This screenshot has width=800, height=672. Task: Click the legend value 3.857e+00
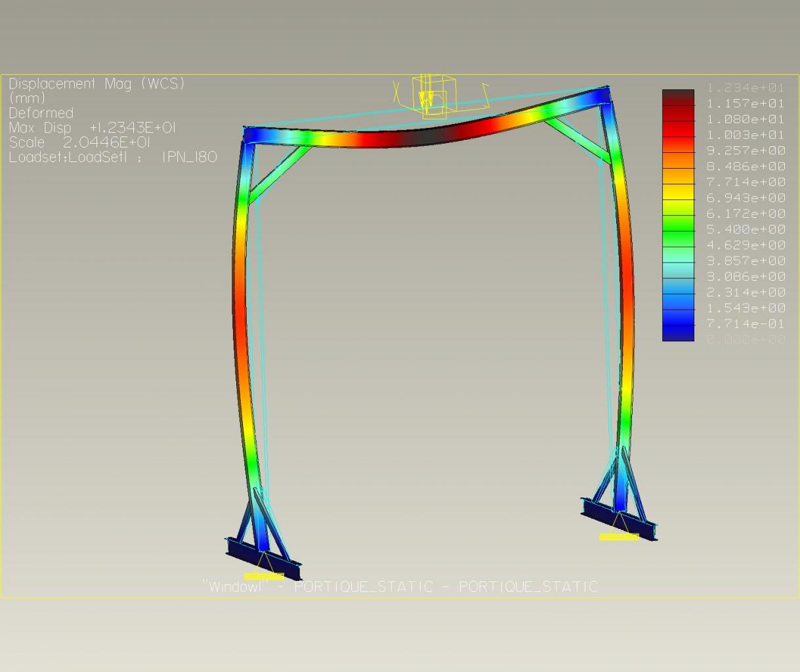746,261
